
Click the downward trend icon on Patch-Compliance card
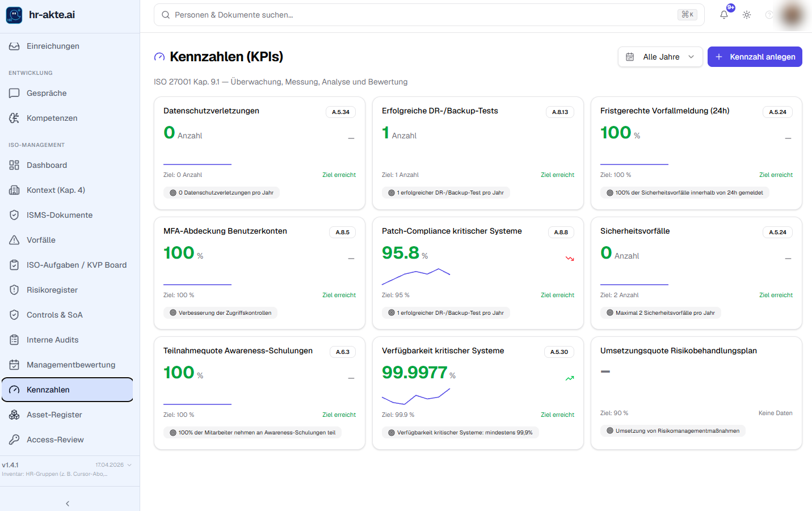[570, 259]
